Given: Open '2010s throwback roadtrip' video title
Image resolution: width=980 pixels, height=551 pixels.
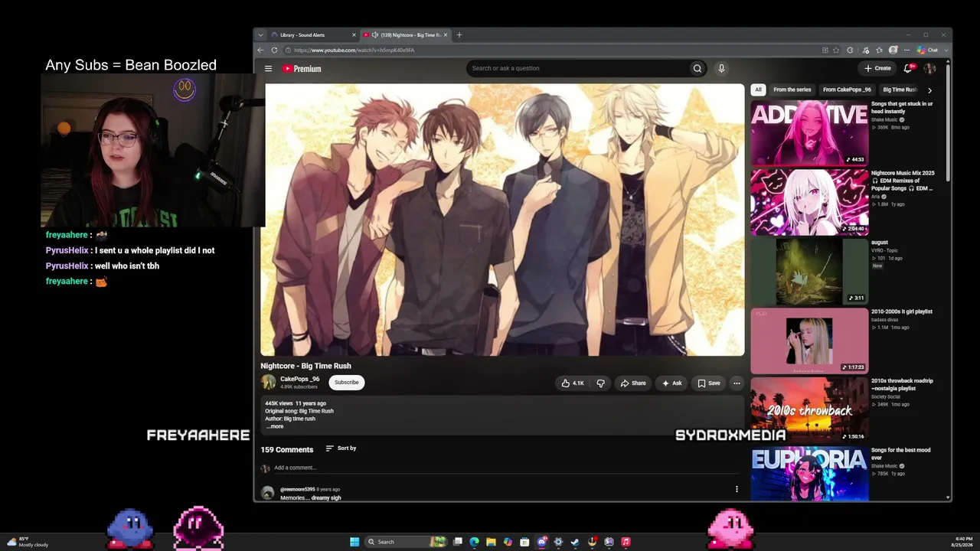Looking at the screenshot, I should 902,384.
